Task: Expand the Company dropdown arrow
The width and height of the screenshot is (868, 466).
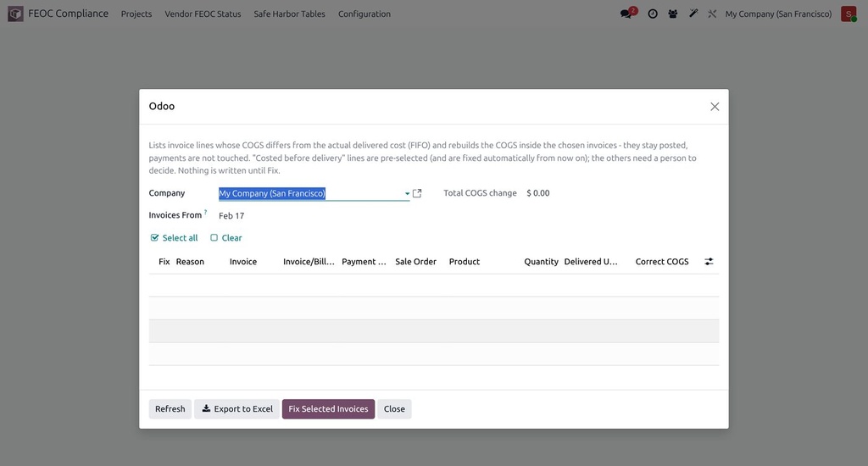Action: click(407, 194)
